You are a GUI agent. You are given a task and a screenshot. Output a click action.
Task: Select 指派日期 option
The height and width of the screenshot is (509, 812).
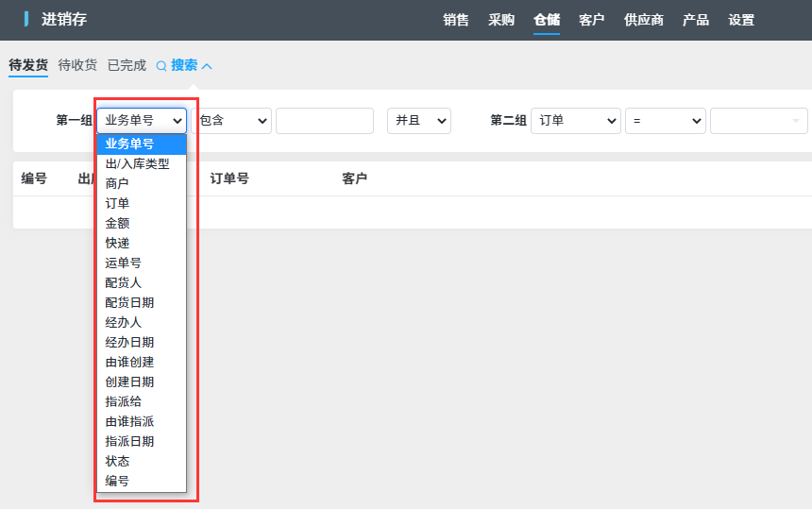point(142,441)
